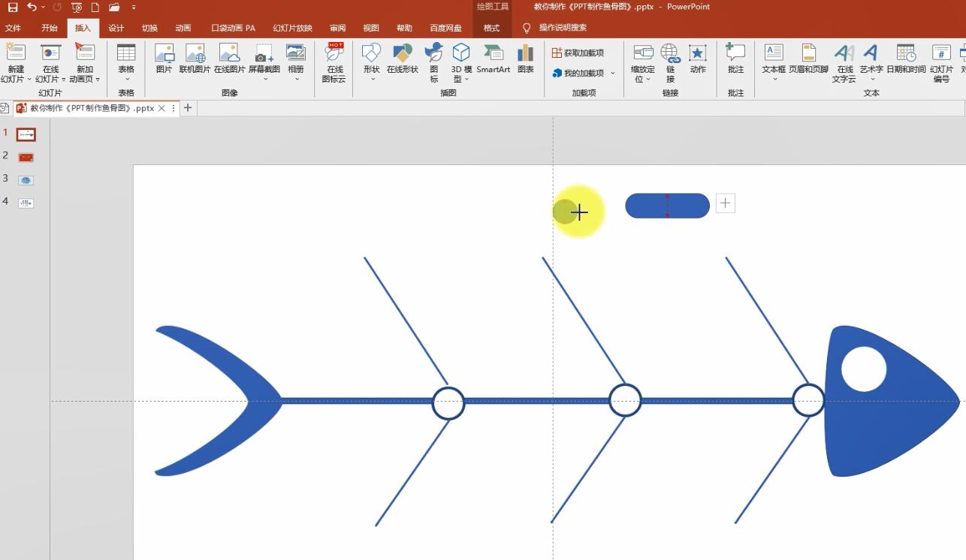The width and height of the screenshot is (966, 560).
Task: Open Customize Quick Access Toolbar dropdown
Action: point(134,8)
